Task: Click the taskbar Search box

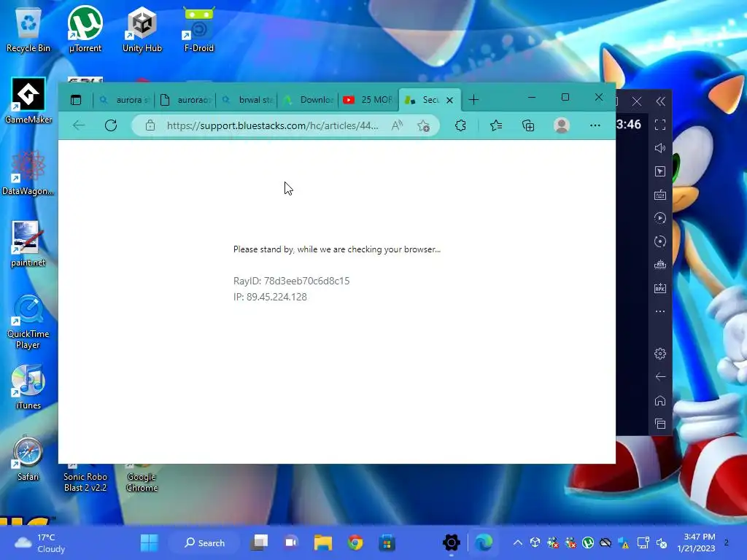Action: (205, 542)
